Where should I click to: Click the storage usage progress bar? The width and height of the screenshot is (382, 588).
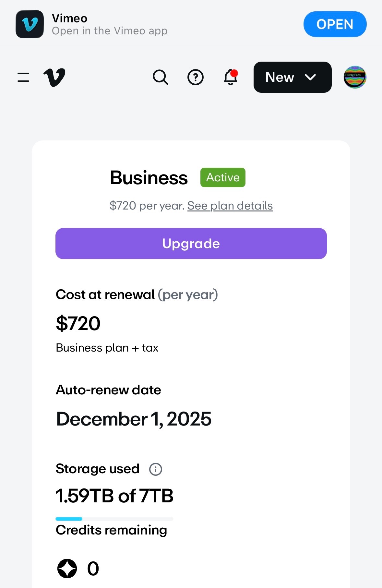pyautogui.click(x=114, y=519)
